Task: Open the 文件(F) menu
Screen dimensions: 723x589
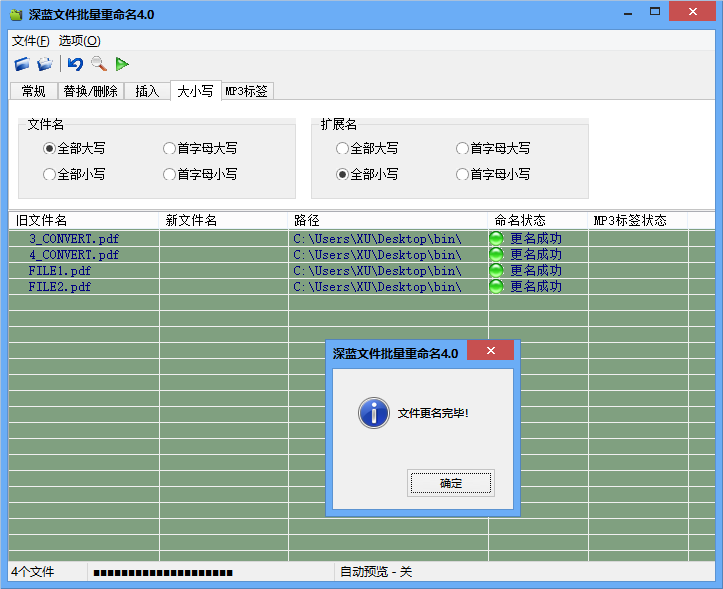Action: pyautogui.click(x=30, y=41)
